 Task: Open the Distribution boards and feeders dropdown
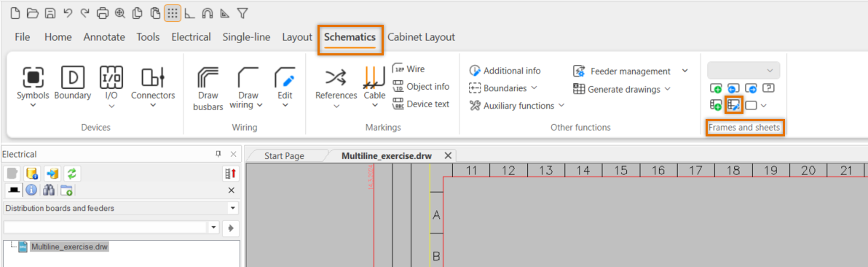pos(121,208)
